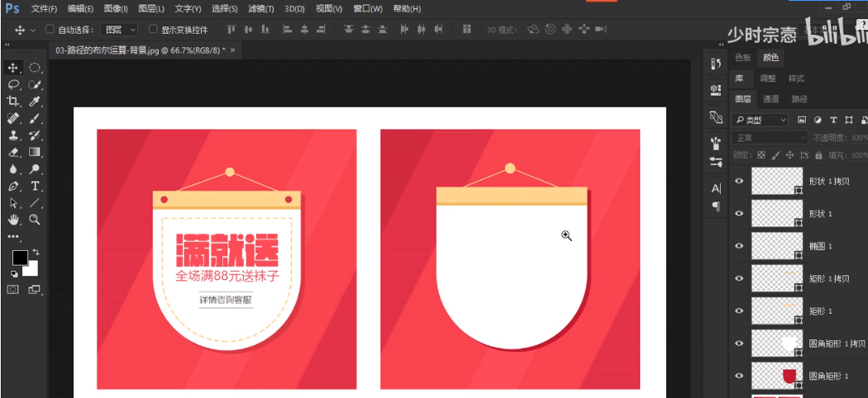Image resolution: width=868 pixels, height=398 pixels.
Task: Toggle Quick Mask mode icon
Action: pos(12,289)
